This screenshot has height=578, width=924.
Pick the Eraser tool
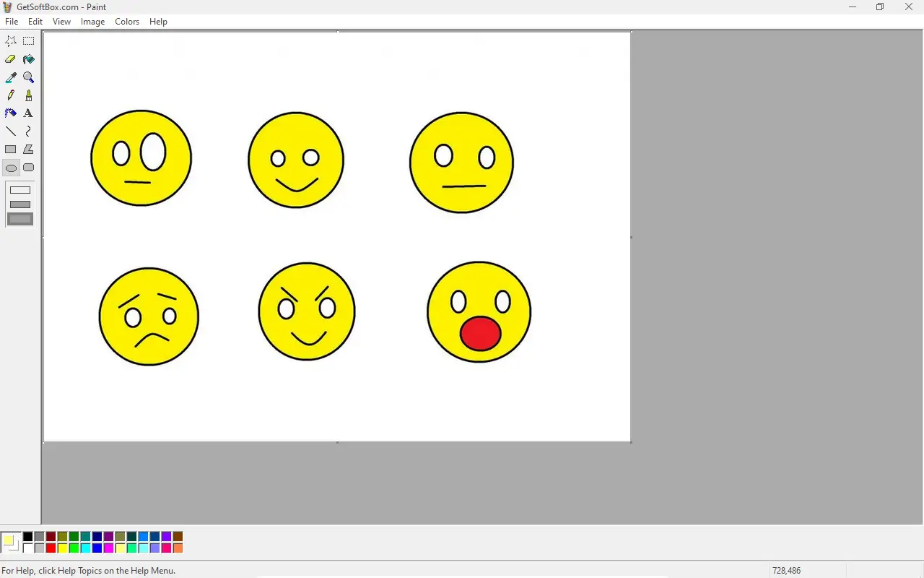(11, 59)
